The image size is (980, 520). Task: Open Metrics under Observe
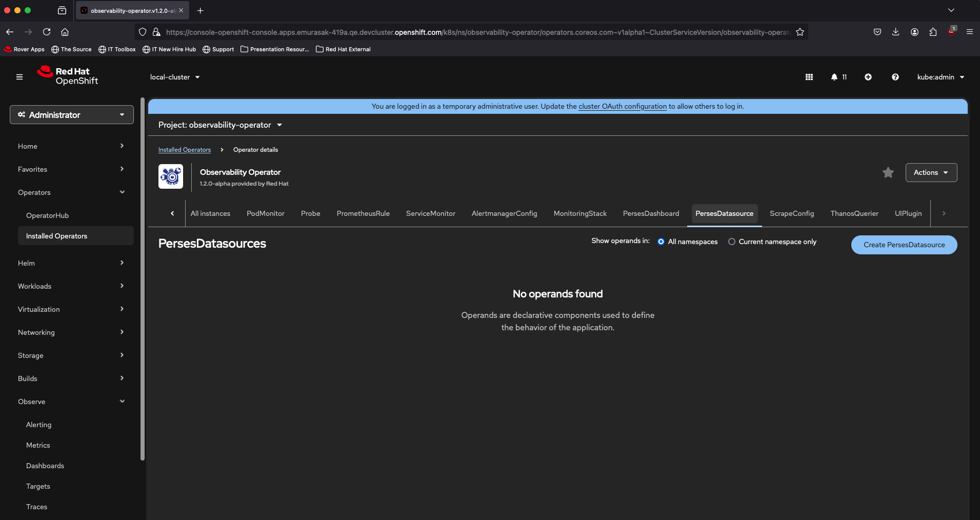click(76, 445)
